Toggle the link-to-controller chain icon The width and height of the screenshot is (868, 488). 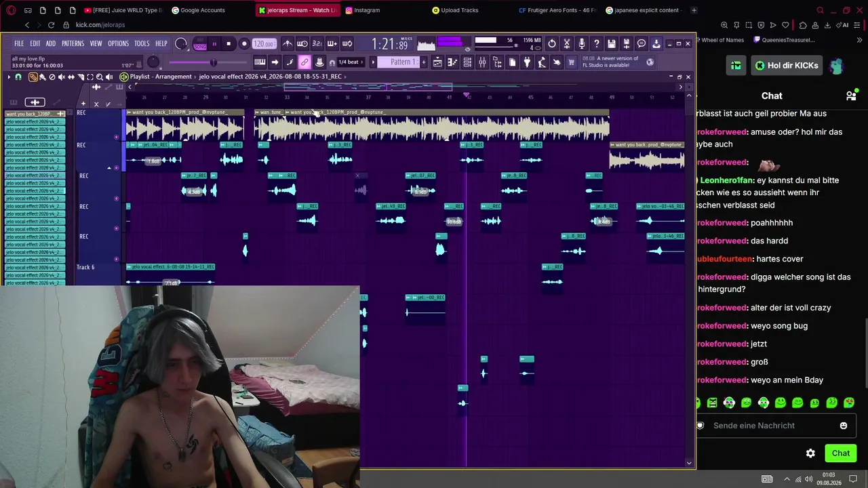(x=304, y=62)
